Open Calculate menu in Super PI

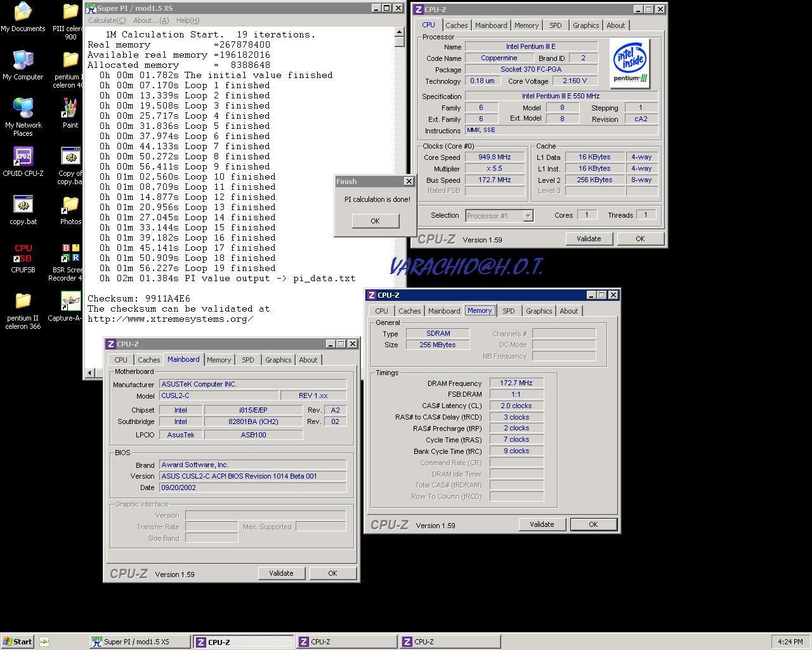click(107, 20)
